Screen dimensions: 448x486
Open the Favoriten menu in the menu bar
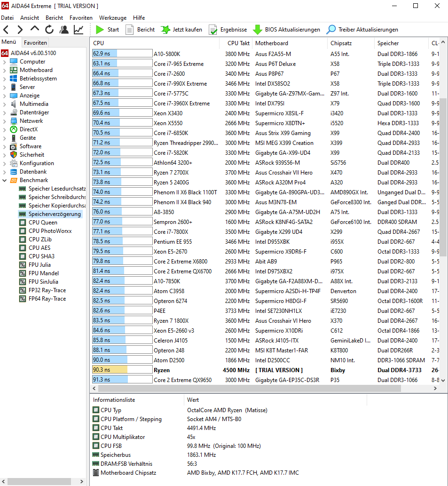81,18
